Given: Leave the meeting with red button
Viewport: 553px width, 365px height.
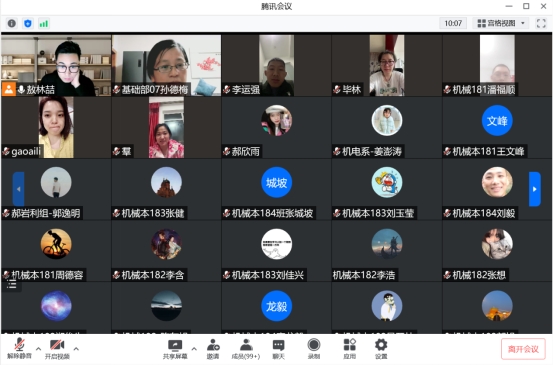Looking at the screenshot, I should pos(523,349).
